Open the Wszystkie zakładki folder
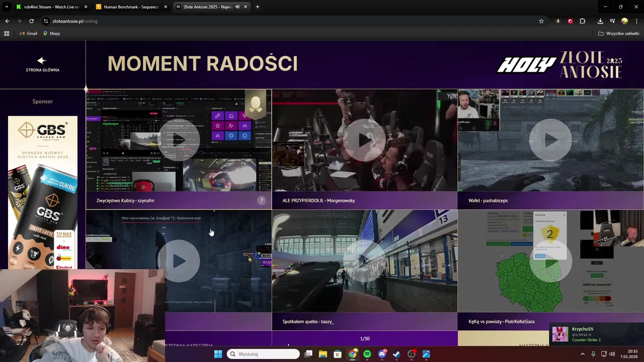Image resolution: width=644 pixels, height=362 pixels. (x=619, y=34)
